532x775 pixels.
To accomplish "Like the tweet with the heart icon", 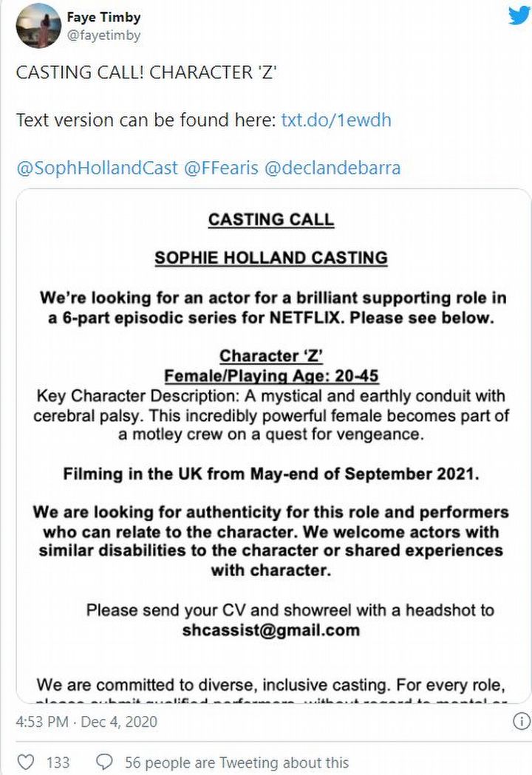I will [26, 761].
